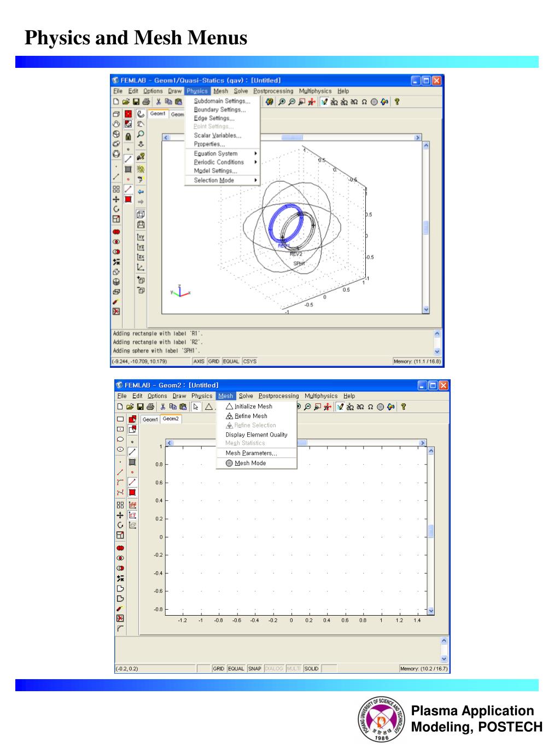Click the Mesh Mode circle icon in Geom1 toolbar
Screen dimensions: 560x747
coord(374,101)
